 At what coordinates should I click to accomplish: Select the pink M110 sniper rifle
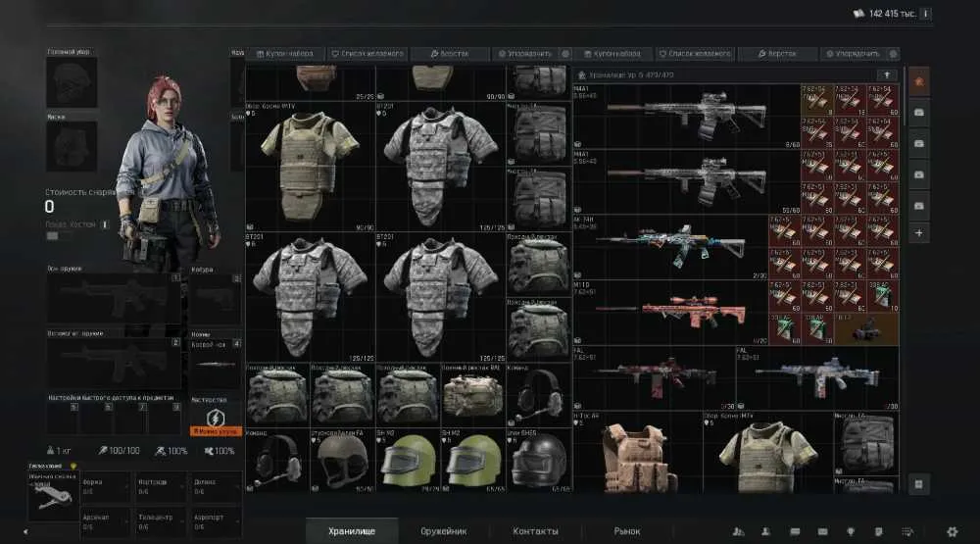[670, 312]
